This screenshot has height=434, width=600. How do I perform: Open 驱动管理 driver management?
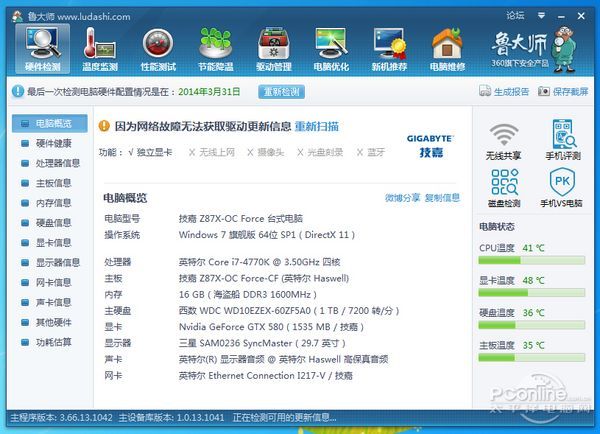point(274,49)
